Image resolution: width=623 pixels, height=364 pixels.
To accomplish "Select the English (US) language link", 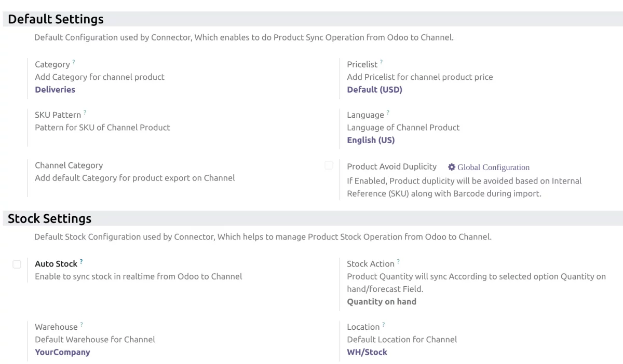I will point(371,139).
